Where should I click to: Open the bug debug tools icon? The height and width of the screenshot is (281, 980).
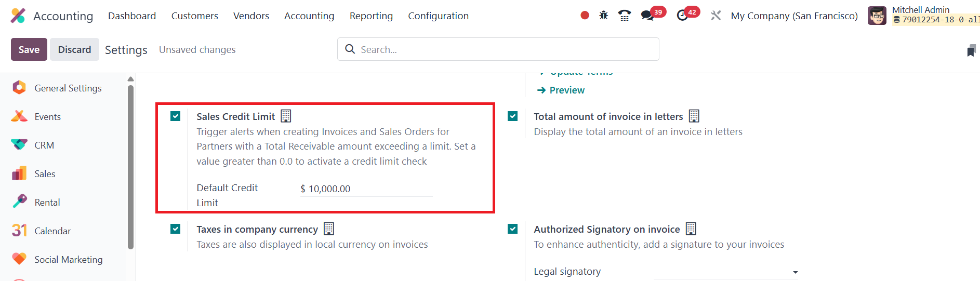603,16
